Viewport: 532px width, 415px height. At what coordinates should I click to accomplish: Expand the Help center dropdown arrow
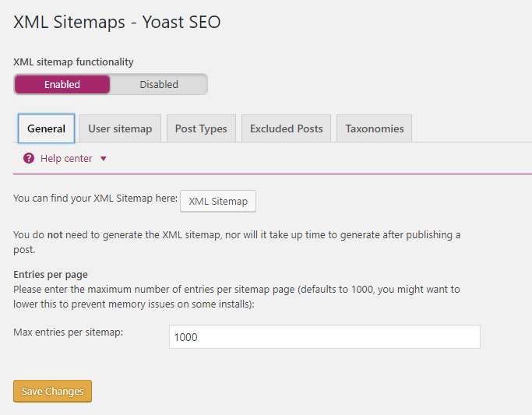[104, 159]
